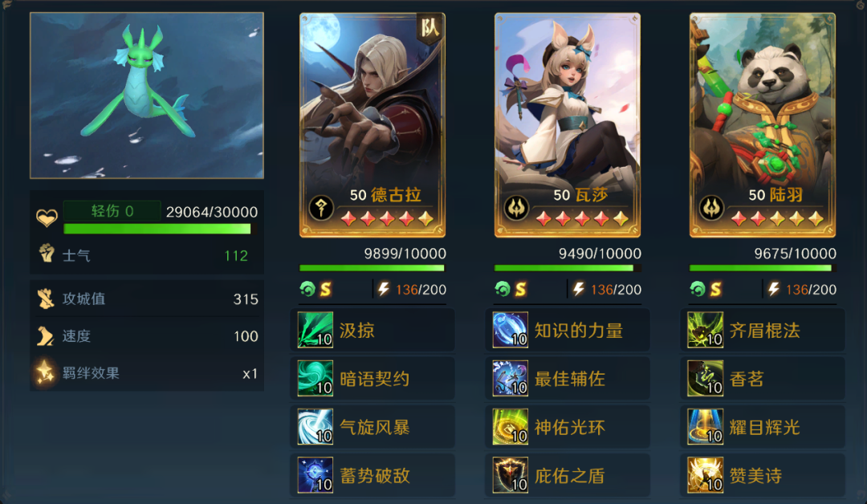Open the 神佑光环 skill icon

(511, 427)
